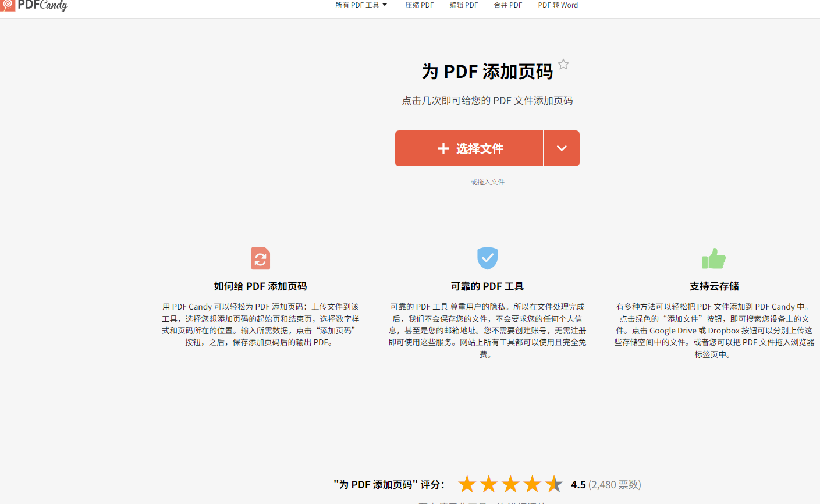Expand the 所有 PDF 工具 menu

click(361, 5)
